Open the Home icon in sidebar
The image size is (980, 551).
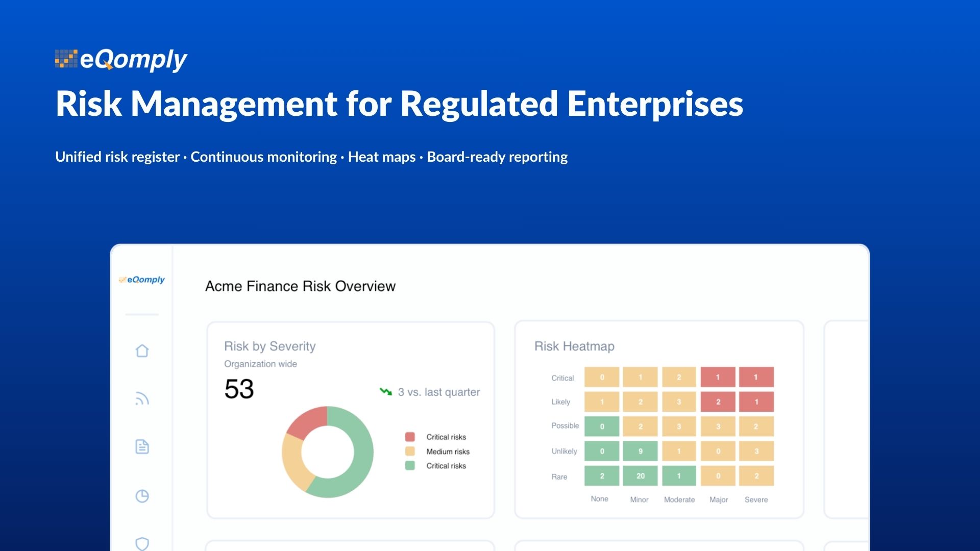pyautogui.click(x=142, y=350)
